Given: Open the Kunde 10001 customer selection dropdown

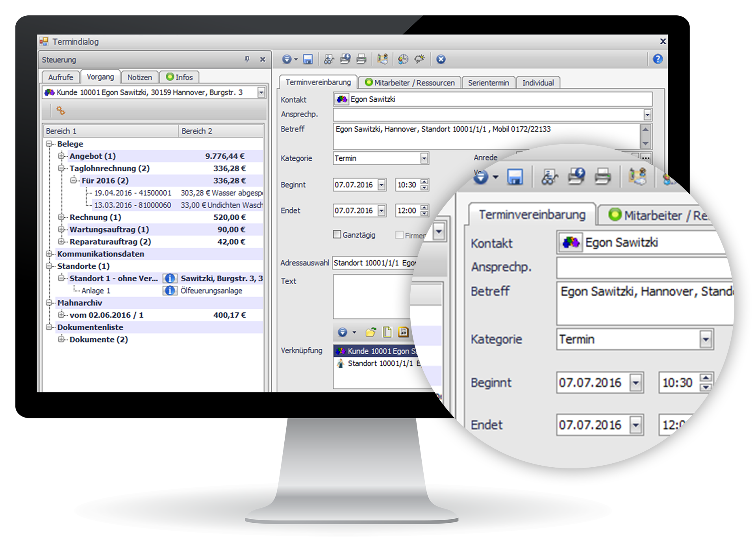Looking at the screenshot, I should (261, 93).
